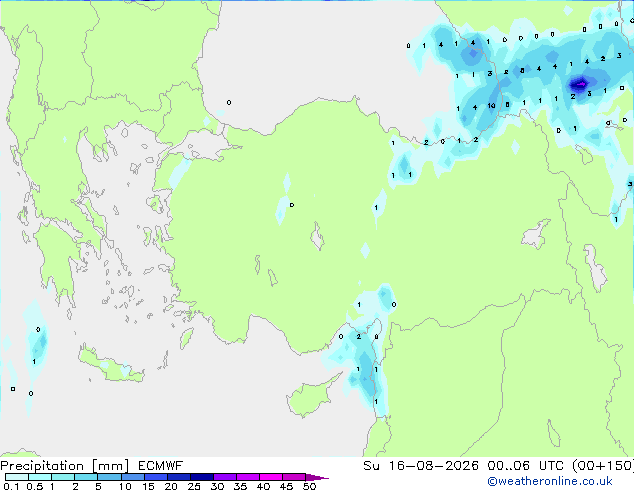Click the island of Crete

point(111,366)
